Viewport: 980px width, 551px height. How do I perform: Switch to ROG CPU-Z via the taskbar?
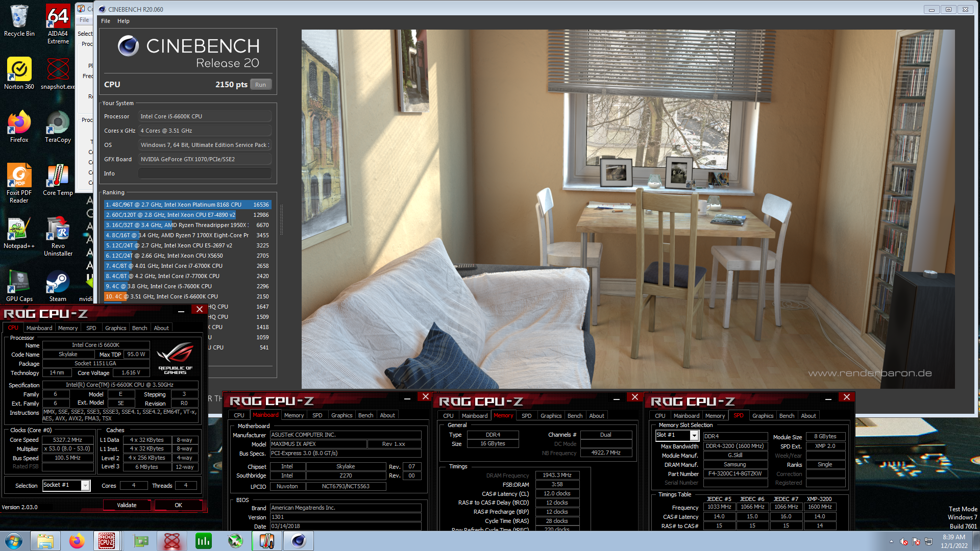click(x=107, y=541)
